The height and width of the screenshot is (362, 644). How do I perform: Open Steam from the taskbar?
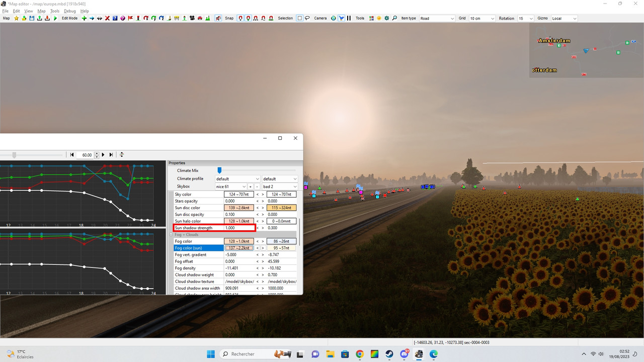[389, 354]
